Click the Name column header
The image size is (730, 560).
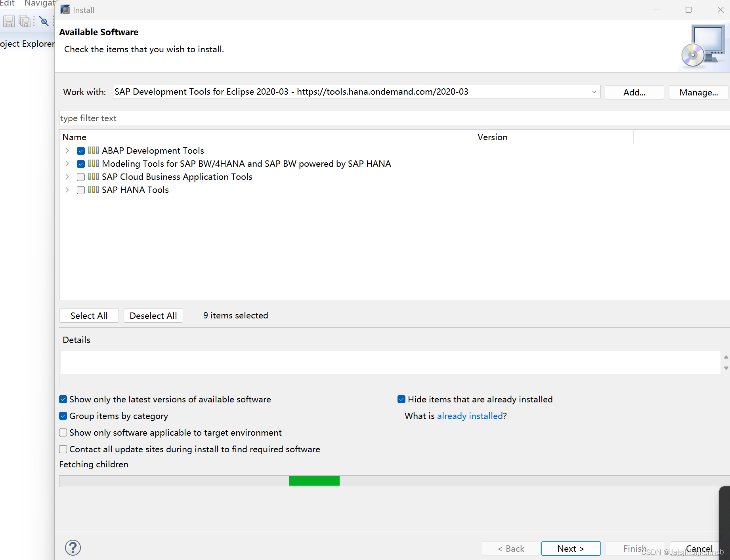tap(267, 137)
